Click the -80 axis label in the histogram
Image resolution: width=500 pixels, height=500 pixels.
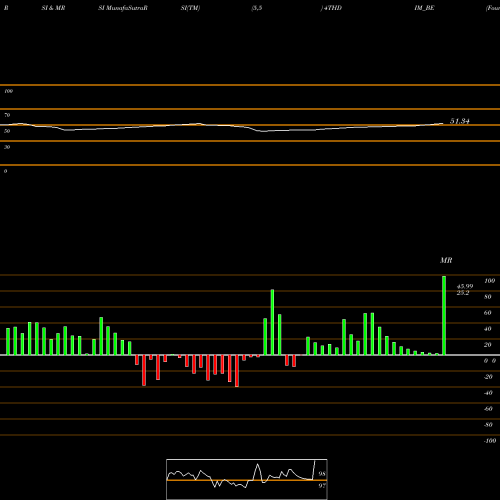488,425
